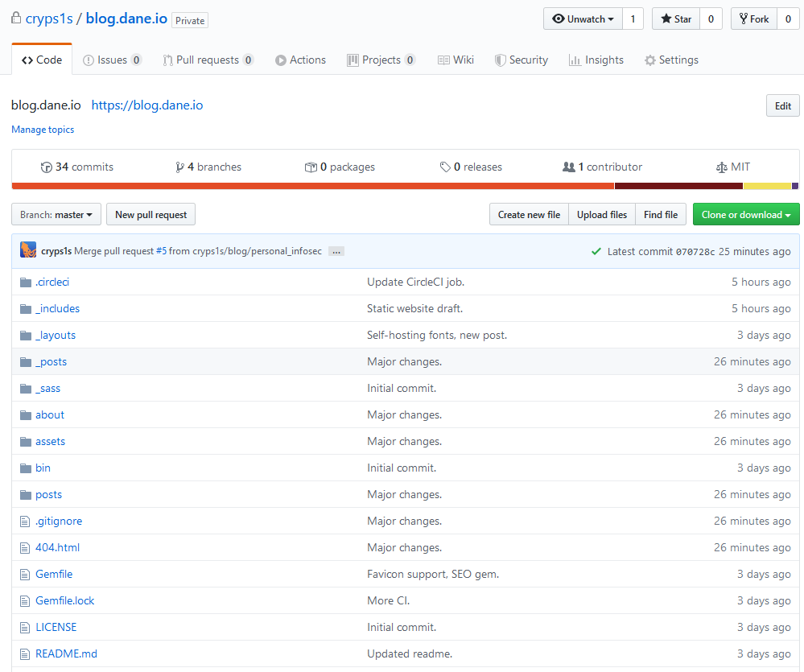View commit 070728c
Screen dimensions: 804x672
tap(695, 252)
